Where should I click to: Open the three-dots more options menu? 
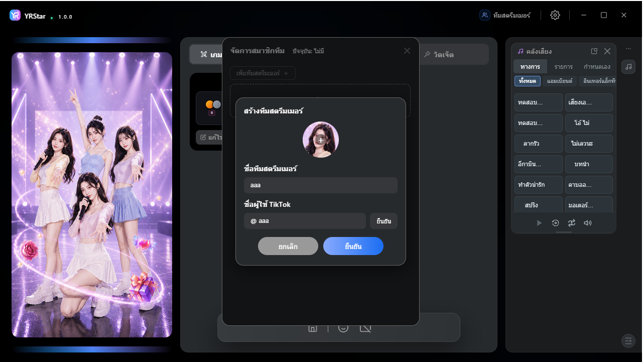tap(628, 49)
